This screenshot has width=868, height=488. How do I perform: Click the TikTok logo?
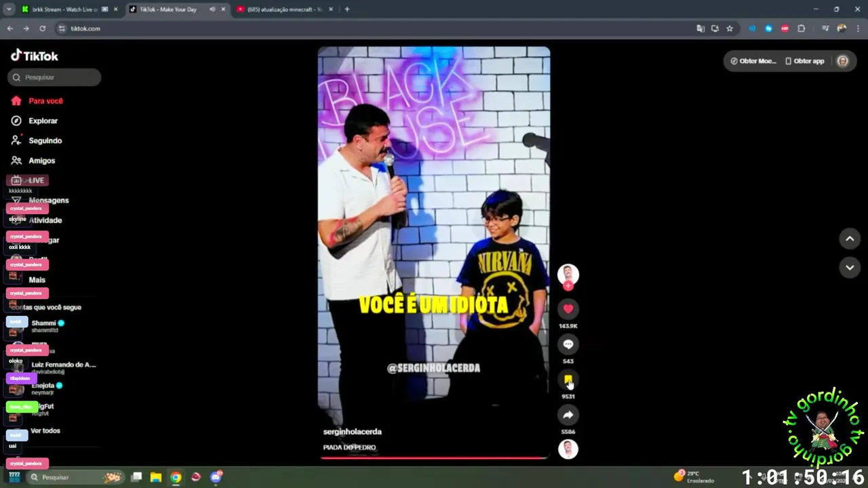(x=35, y=56)
